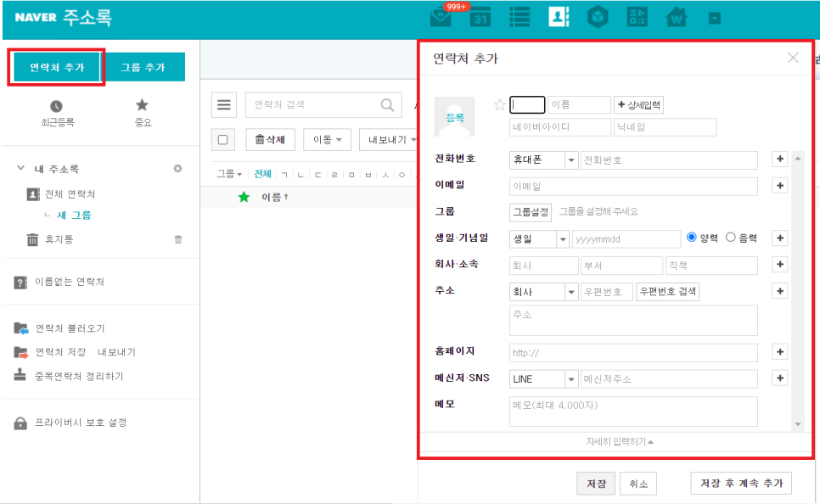The image size is (820, 504).
Task: Filter contacts by ㅁ index
Action: pos(351,175)
